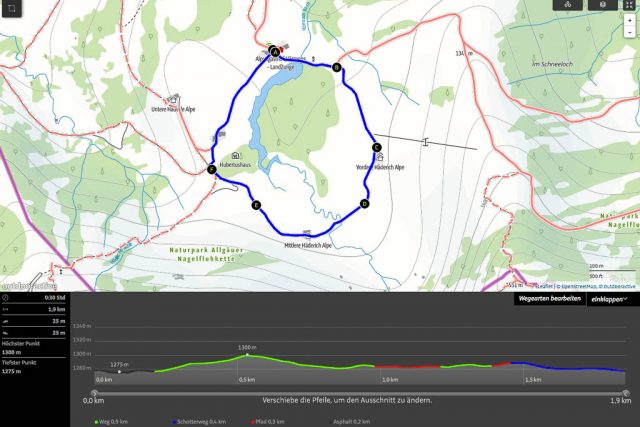Click waypoint marker E on the route
Screen dimensions: 640x427
256,205
